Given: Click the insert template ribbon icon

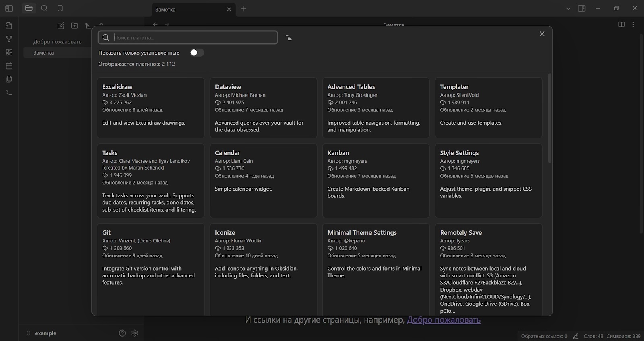Looking at the screenshot, I should tap(9, 79).
